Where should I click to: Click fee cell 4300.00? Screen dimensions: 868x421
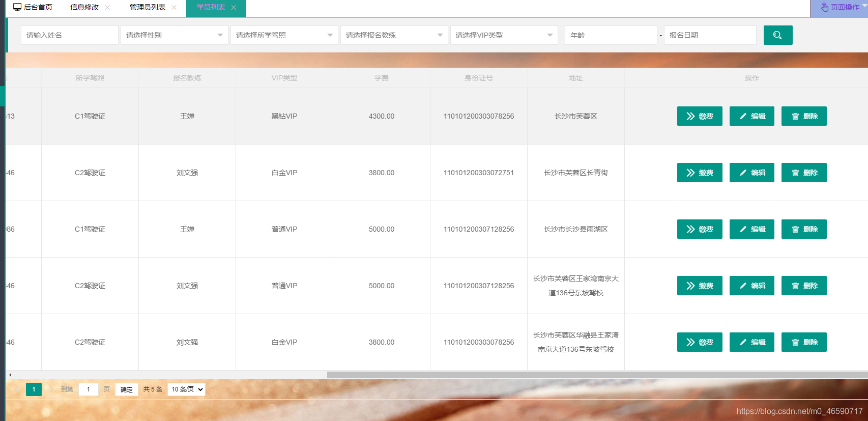(x=382, y=116)
